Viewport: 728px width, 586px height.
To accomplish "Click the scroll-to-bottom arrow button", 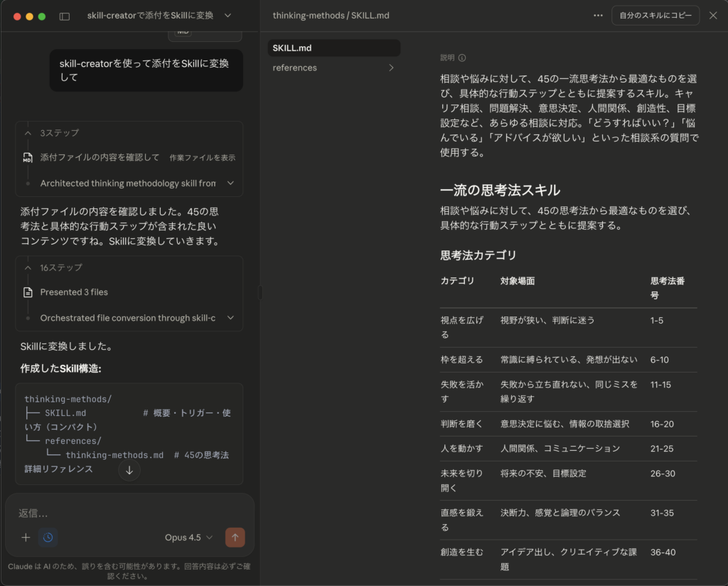I will click(129, 470).
